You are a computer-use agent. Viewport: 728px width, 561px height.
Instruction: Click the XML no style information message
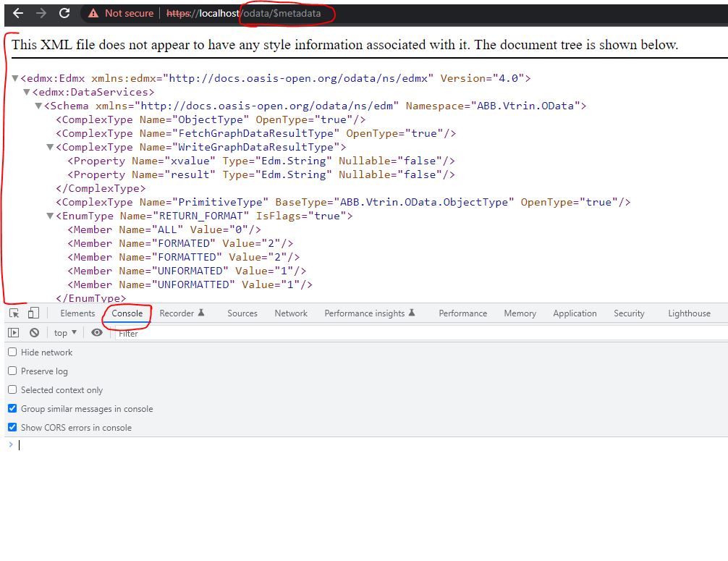(x=344, y=45)
